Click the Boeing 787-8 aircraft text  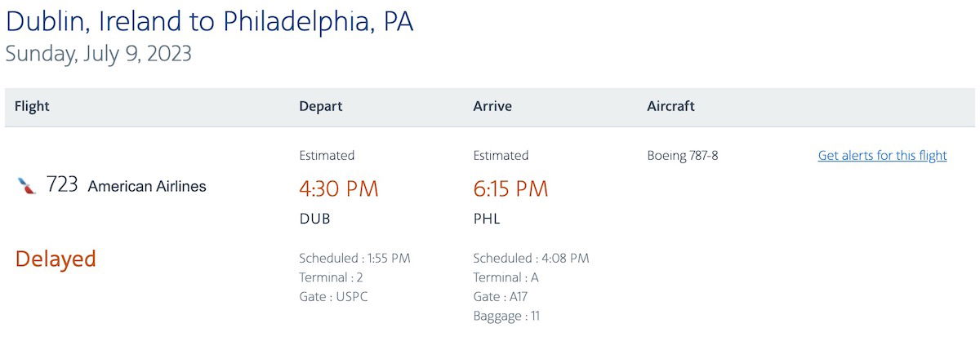pyautogui.click(x=683, y=155)
